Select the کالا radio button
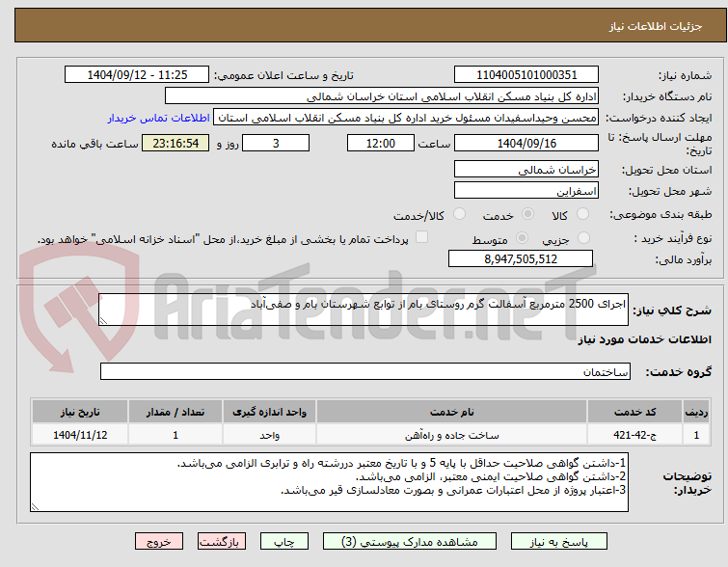This screenshot has height=567, width=728. pos(582,214)
